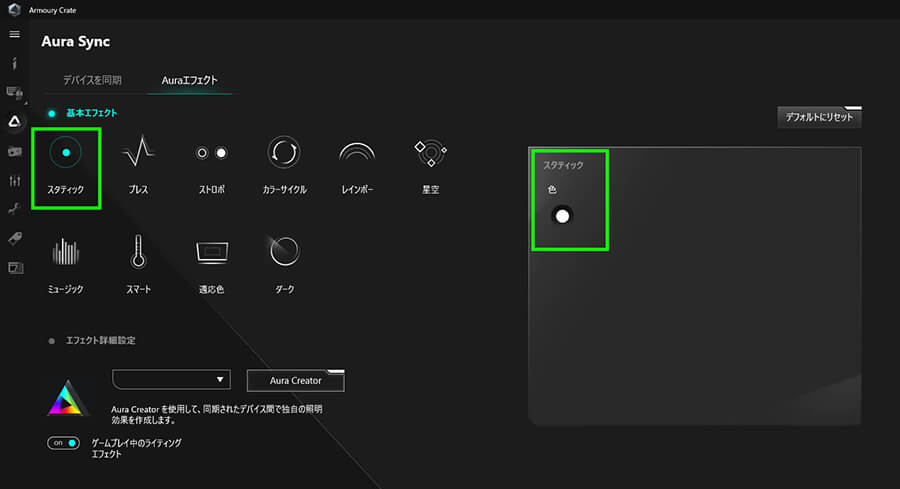
Task: Open the Devices icon in the sidebar
Action: click(x=14, y=92)
